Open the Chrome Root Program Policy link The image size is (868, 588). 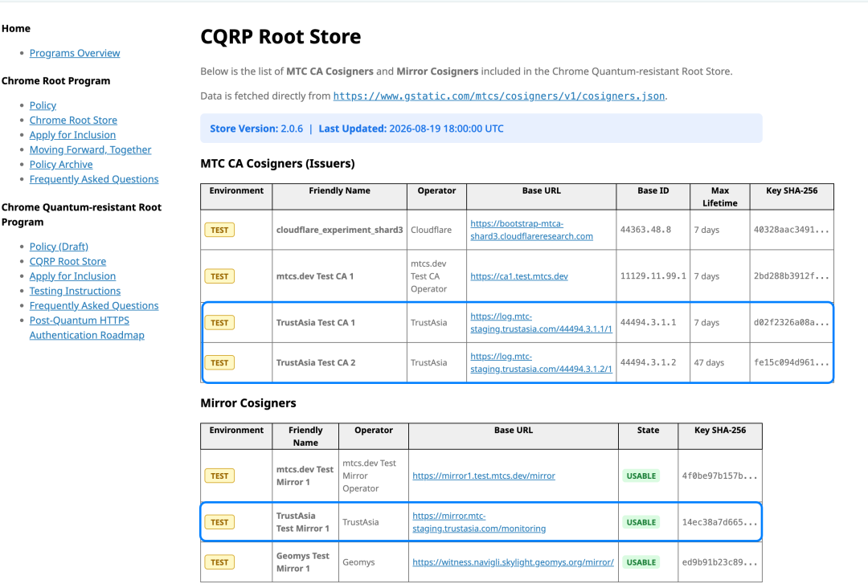click(x=43, y=105)
